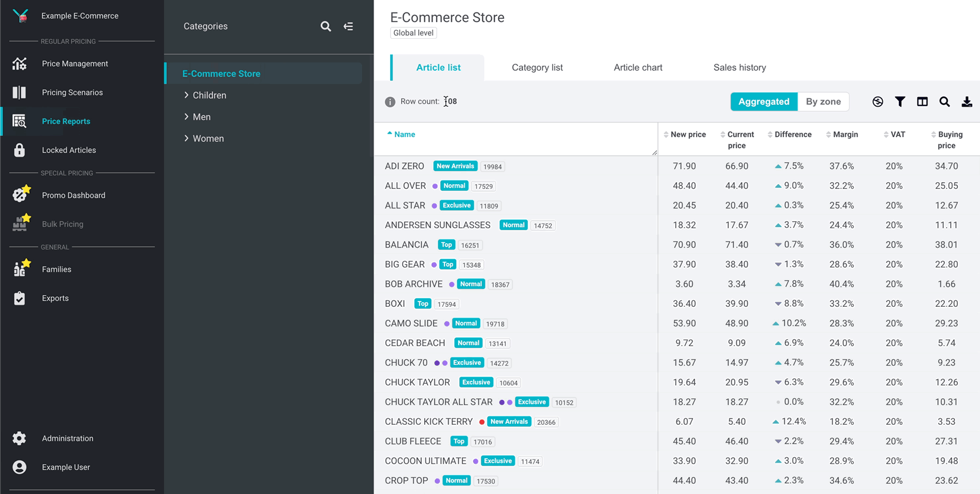Click the E-Commerce Store page title

point(447,17)
